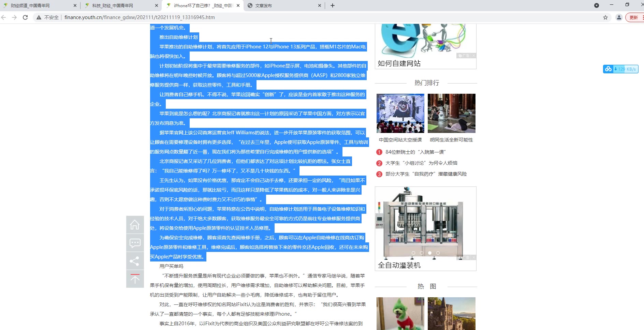The width and height of the screenshot is (644, 330).
Task: Open the 如何自建网站 ad link
Action: [399, 63]
